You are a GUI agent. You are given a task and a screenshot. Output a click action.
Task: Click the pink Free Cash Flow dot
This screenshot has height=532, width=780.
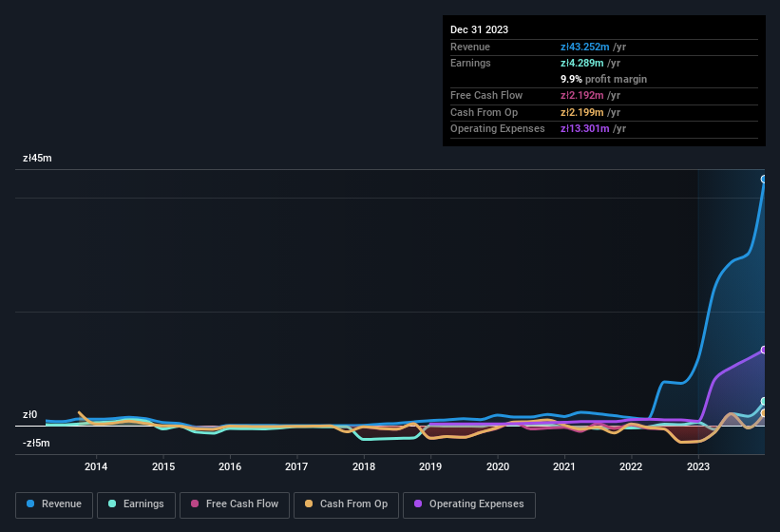coord(195,503)
